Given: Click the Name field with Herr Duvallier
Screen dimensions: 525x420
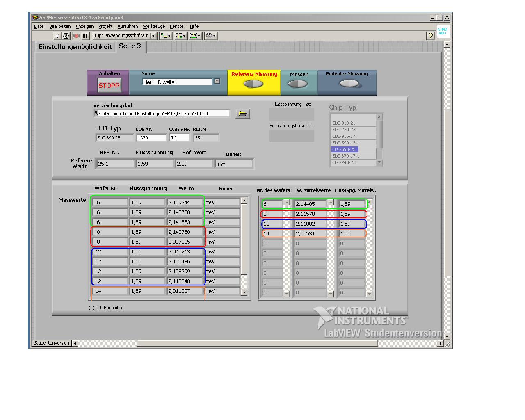Looking at the screenshot, I should click(177, 82).
